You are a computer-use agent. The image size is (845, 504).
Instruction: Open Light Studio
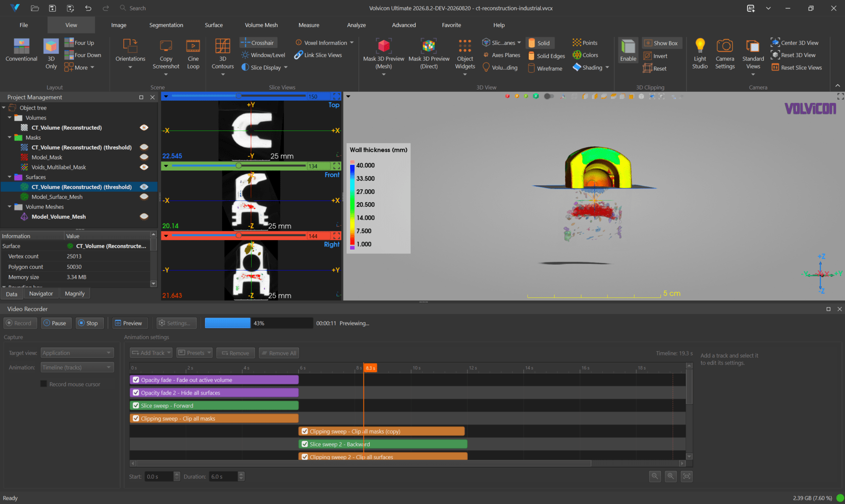[x=700, y=54]
